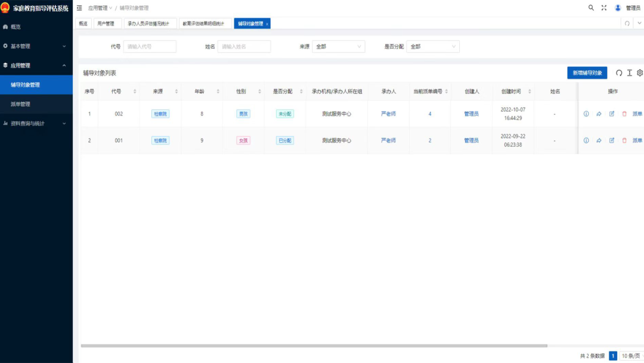Delete record 002 via trash icon
The width and height of the screenshot is (644, 363).
point(624,114)
